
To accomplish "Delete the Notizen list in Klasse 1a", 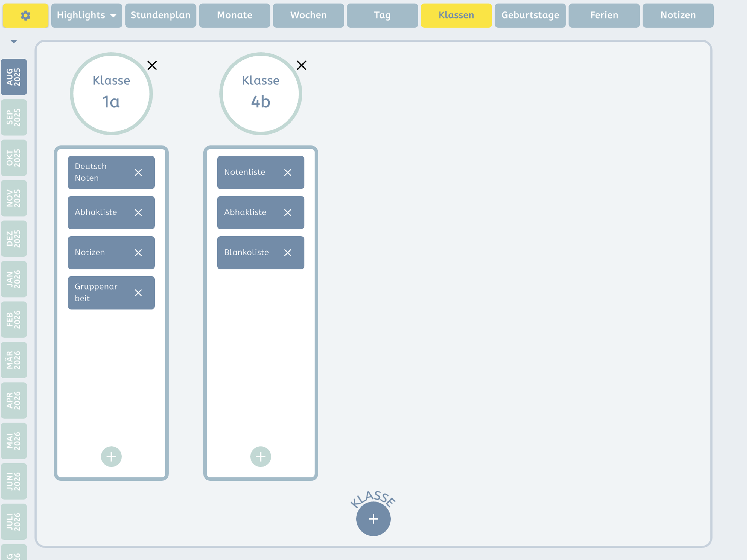I will [x=138, y=253].
